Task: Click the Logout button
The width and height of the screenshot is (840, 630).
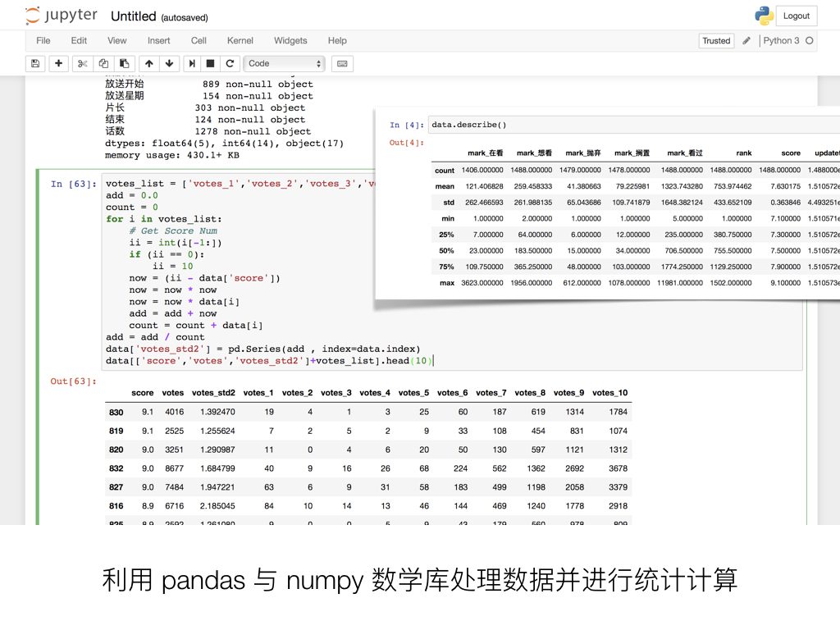Action: pos(795,15)
